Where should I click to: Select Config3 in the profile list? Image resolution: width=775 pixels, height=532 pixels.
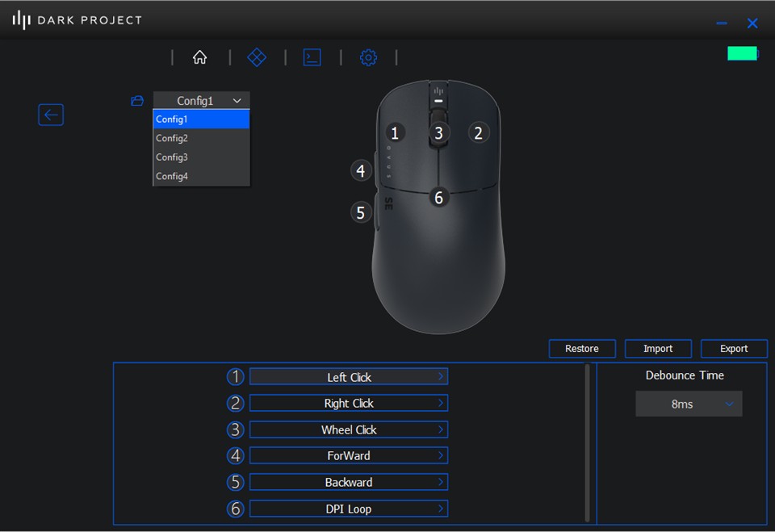pyautogui.click(x=201, y=157)
